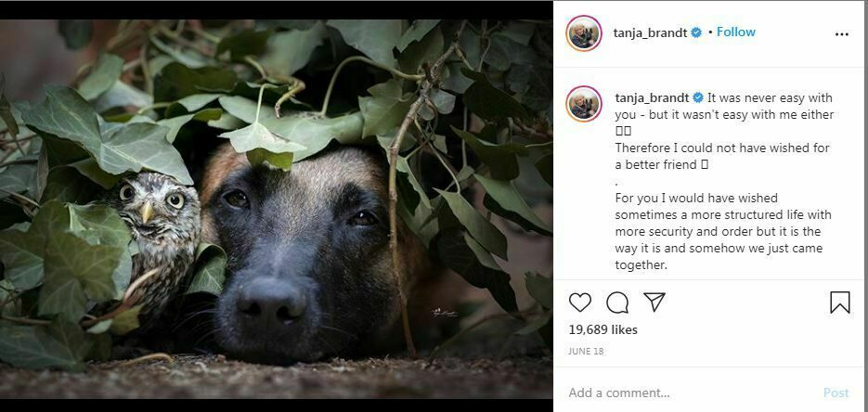Screen dimensions: 868x412
Task: Open tanja_brandt profile from the caption username
Action: [x=652, y=97]
